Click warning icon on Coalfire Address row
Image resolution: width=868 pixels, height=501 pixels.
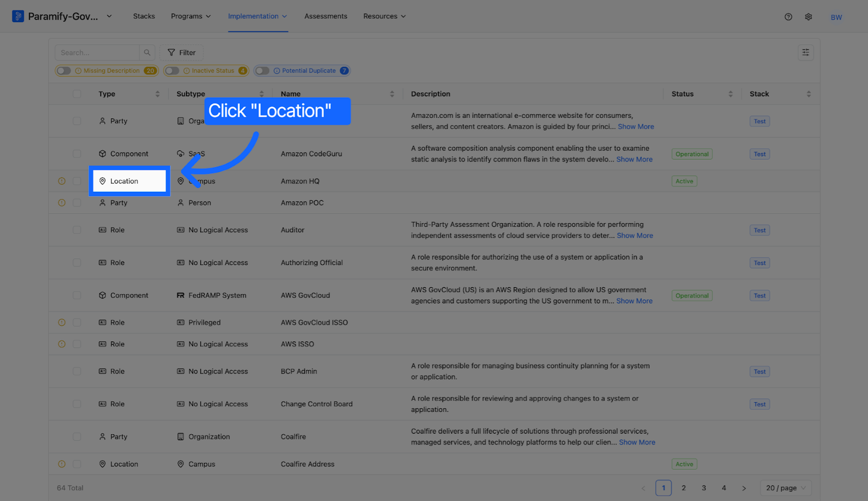pyautogui.click(x=62, y=464)
